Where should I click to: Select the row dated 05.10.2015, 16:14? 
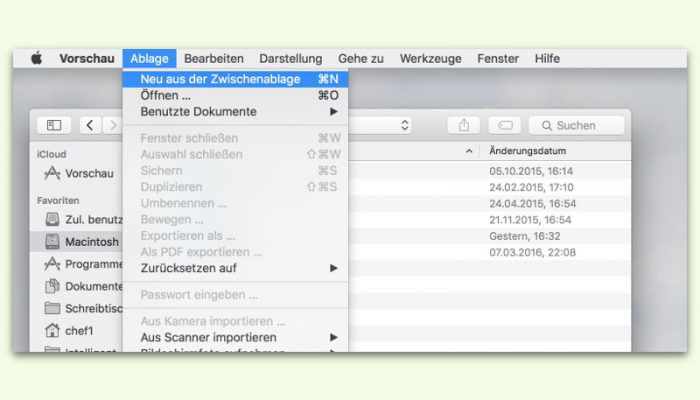click(490, 171)
